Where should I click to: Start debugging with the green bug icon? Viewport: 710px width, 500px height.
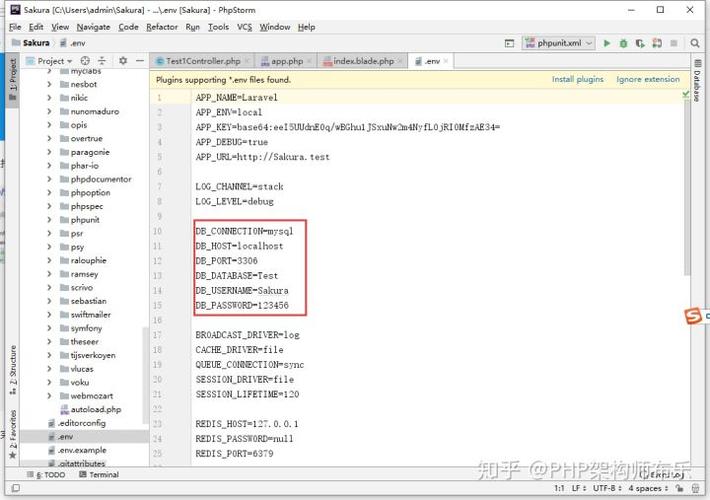[624, 43]
